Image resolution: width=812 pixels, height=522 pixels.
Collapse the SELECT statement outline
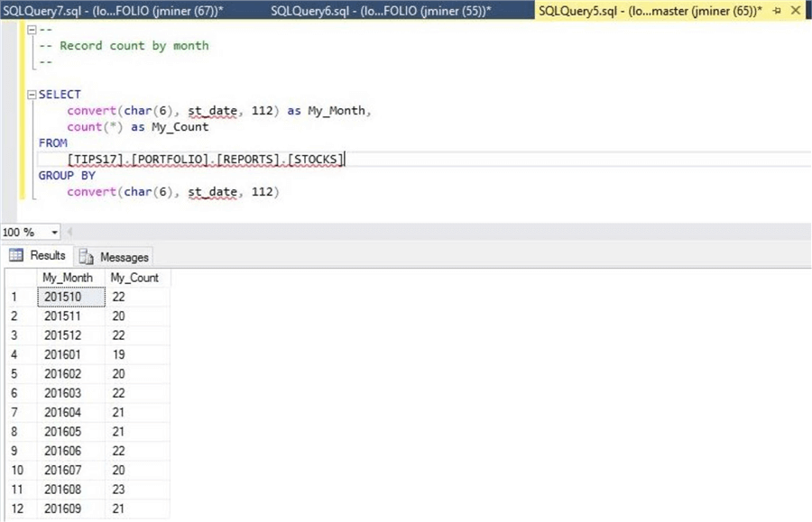pos(32,95)
